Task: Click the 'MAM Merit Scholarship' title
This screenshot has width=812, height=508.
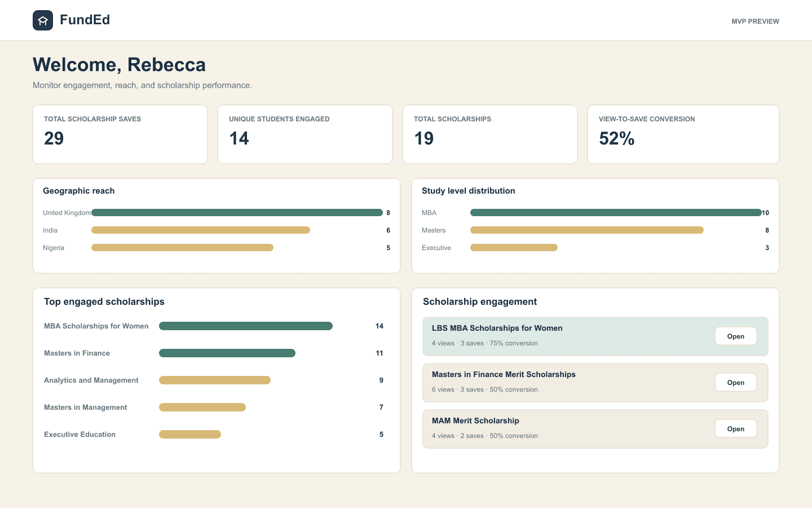Action: tap(475, 421)
